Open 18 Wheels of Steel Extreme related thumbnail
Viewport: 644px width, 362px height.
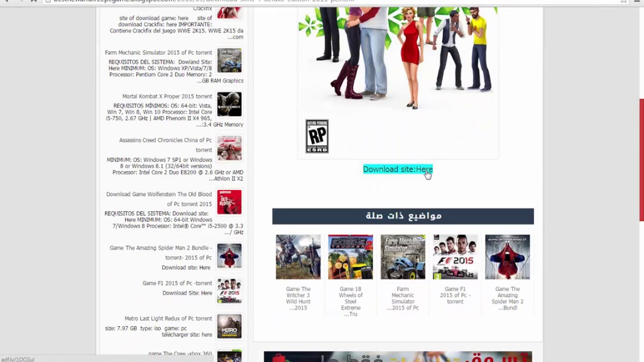(351, 257)
